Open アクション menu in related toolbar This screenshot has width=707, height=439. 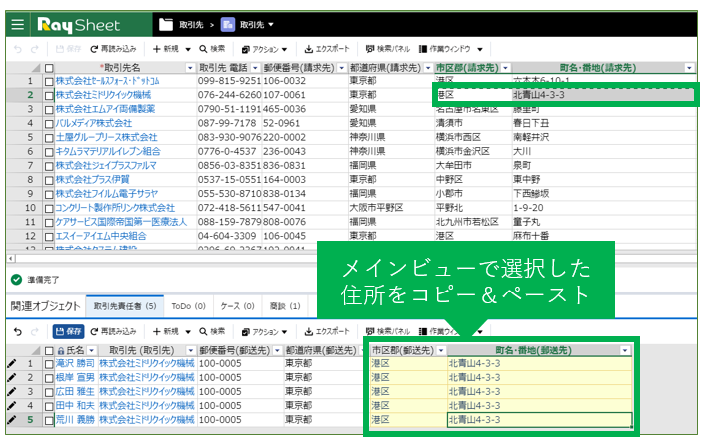point(264,332)
